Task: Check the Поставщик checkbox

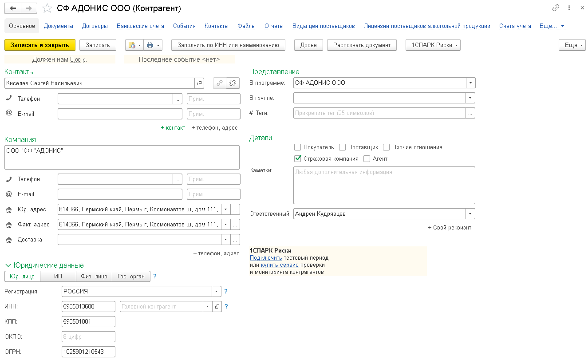Action: [x=342, y=147]
